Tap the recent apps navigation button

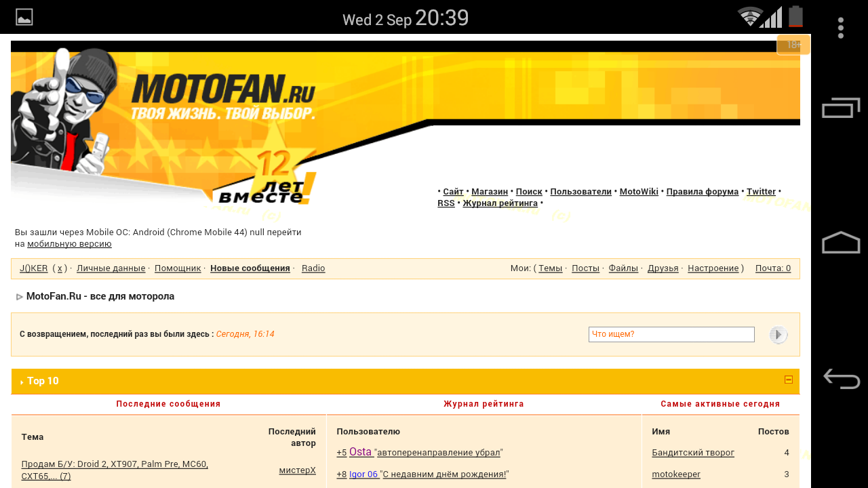pyautogui.click(x=841, y=108)
